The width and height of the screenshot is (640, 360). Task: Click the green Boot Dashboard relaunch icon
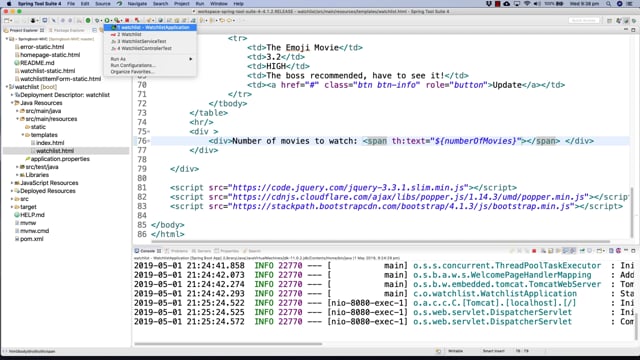point(88,20)
